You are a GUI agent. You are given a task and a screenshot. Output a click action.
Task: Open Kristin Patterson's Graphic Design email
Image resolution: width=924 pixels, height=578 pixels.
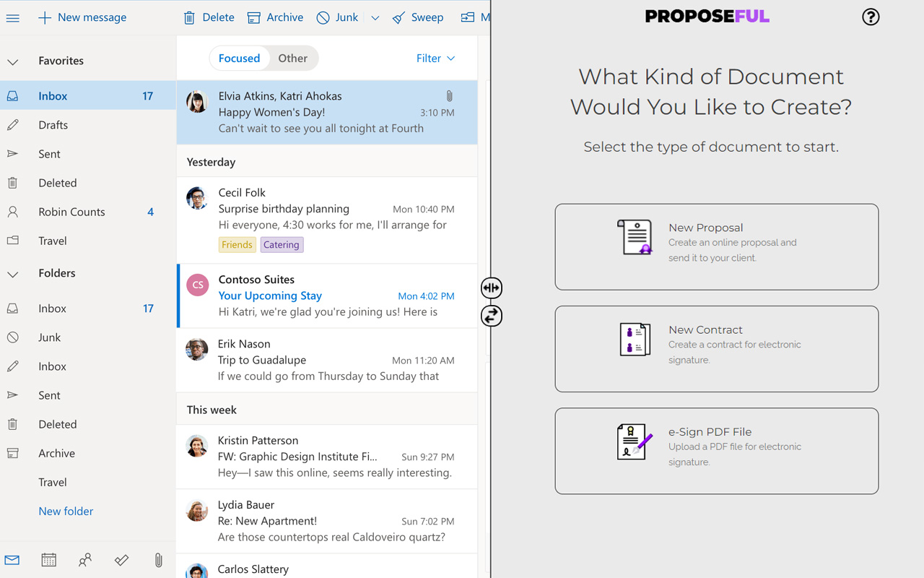pyautogui.click(x=327, y=457)
